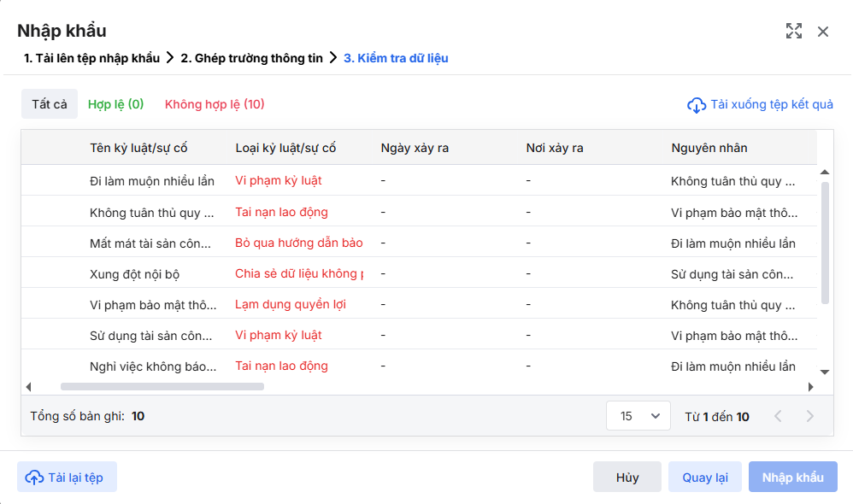The height and width of the screenshot is (504, 853).
Task: Click the cloud upload icon on Tải lại tệp
Action: [x=34, y=478]
